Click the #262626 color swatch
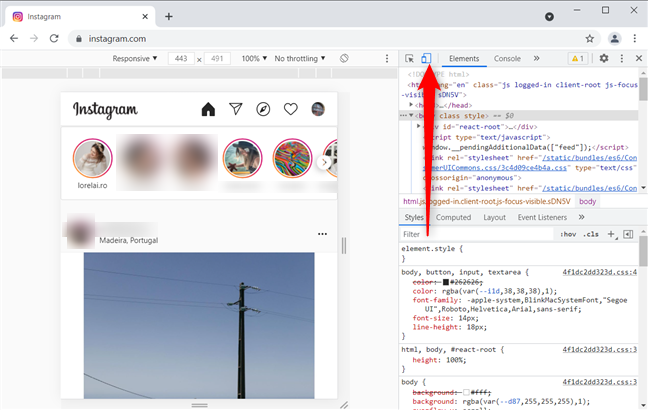 click(x=445, y=283)
